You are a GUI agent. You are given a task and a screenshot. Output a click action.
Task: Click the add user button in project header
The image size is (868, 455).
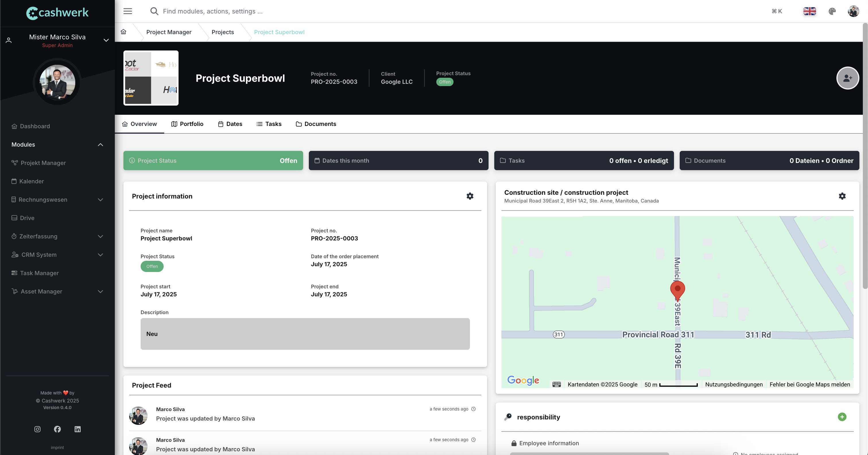(x=847, y=78)
